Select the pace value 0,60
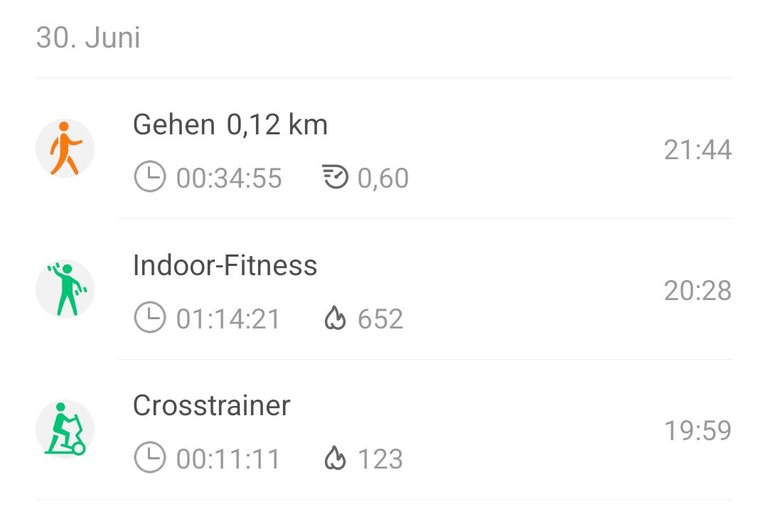This screenshot has width=768, height=524. click(x=383, y=178)
